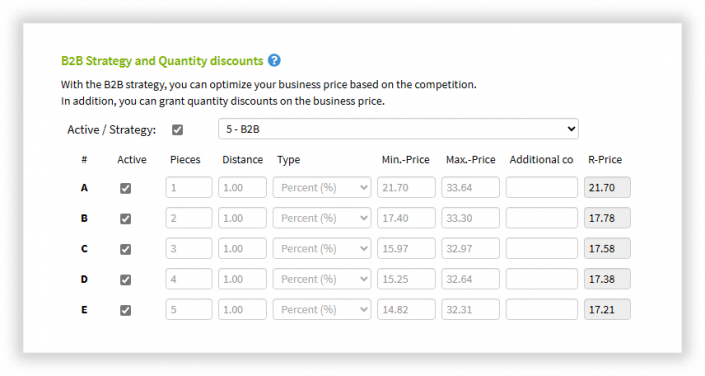Viewport: 705px width, 376px height.
Task: Focus the Min.-Price field showing 14.82
Action: click(x=406, y=310)
